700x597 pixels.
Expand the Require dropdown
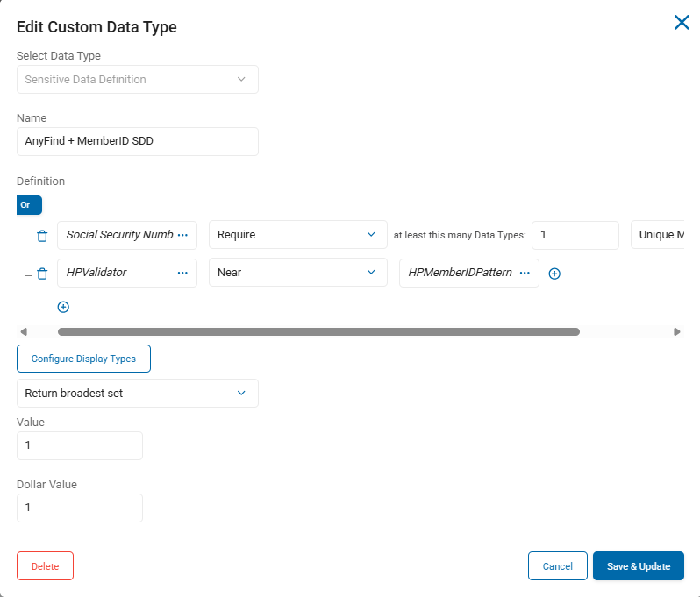click(297, 235)
